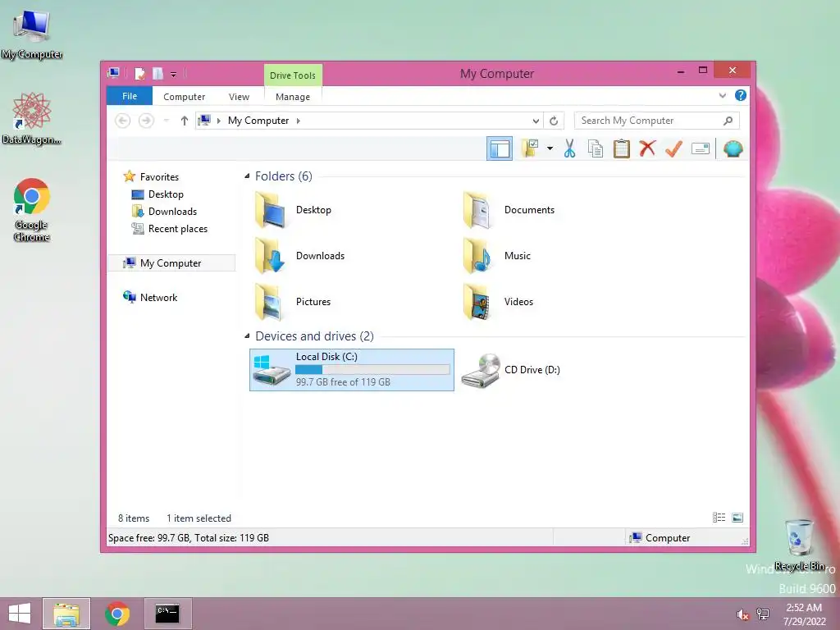Go up one level with Up arrow
The width and height of the screenshot is (840, 630).
coord(185,121)
